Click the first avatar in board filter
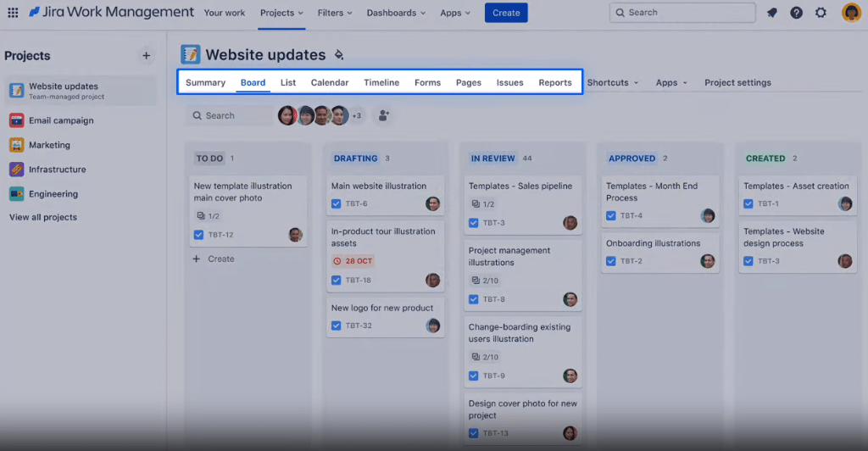 pos(287,115)
